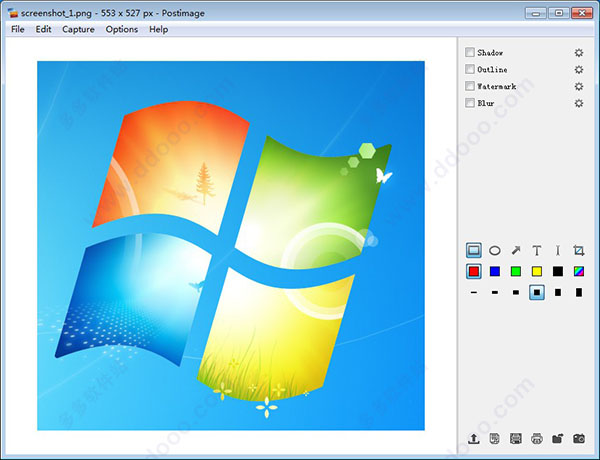
Task: Enable the Watermark checkbox
Action: pyautogui.click(x=470, y=86)
